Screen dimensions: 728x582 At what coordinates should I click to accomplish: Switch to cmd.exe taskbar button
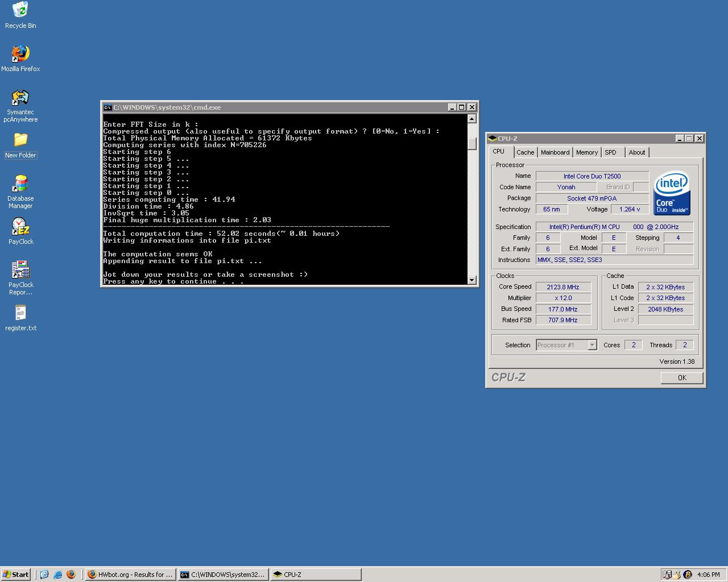point(223,575)
